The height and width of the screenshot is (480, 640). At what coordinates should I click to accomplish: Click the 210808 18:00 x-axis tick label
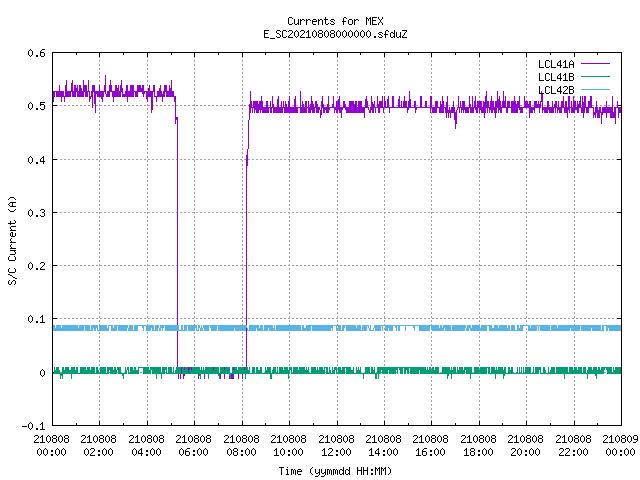tap(478, 446)
